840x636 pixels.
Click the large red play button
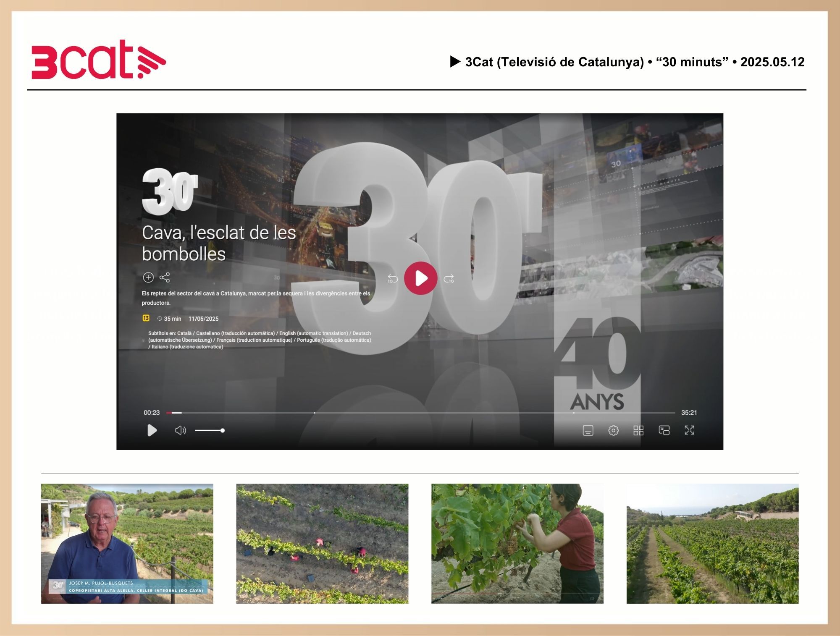(x=421, y=278)
